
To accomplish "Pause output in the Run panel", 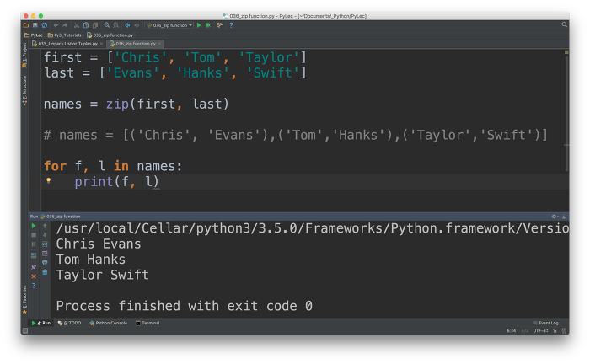I will [34, 244].
